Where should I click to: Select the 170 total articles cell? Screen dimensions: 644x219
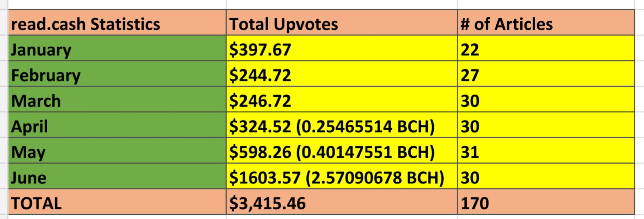(x=546, y=202)
